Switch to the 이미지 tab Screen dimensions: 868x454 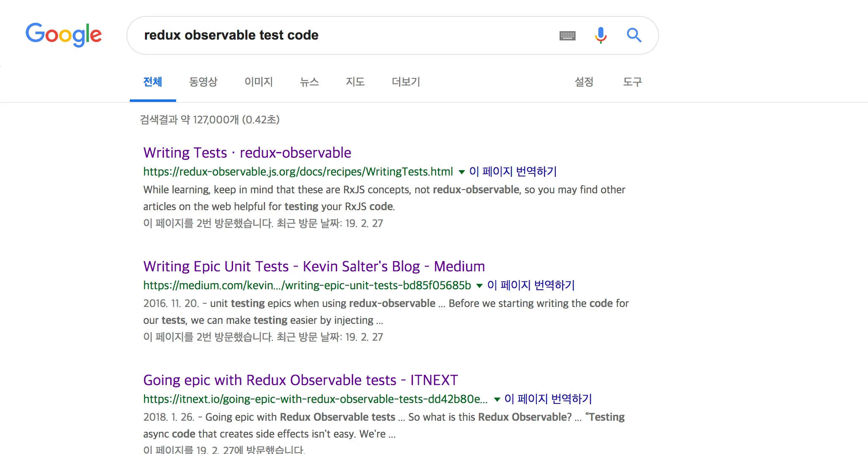point(259,82)
